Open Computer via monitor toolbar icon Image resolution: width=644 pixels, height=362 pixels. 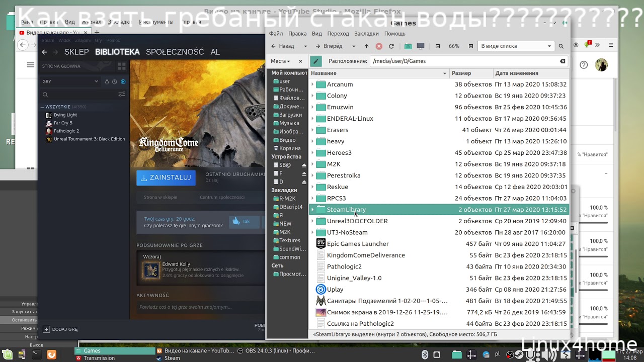click(x=421, y=46)
